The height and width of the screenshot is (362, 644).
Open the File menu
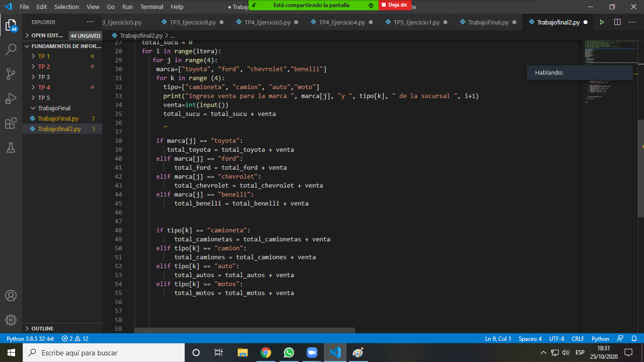(25, 7)
